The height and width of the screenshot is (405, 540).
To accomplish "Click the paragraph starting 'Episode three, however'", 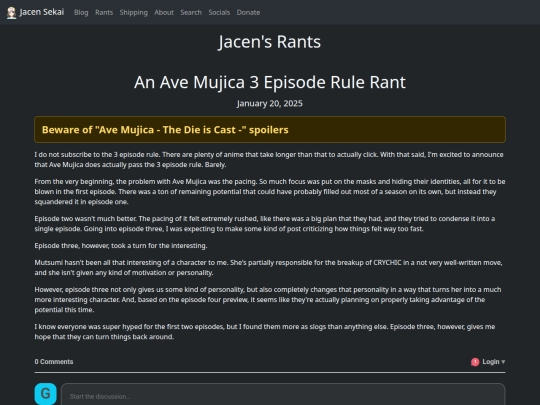I will tap(121, 246).
